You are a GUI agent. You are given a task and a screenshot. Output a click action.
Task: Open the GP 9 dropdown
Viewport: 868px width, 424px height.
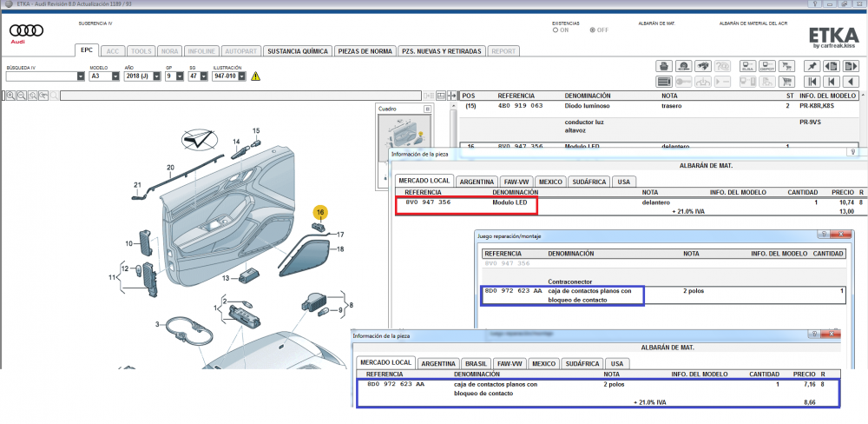tap(180, 76)
